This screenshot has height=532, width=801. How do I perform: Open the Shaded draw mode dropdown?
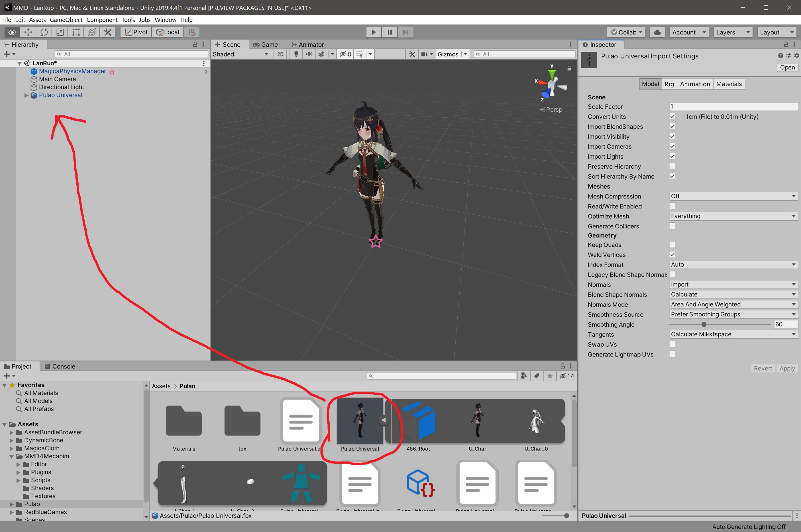click(x=240, y=54)
